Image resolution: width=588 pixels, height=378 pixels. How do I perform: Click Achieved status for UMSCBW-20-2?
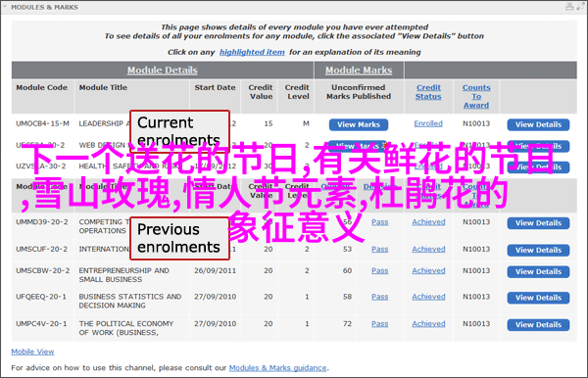tap(428, 271)
